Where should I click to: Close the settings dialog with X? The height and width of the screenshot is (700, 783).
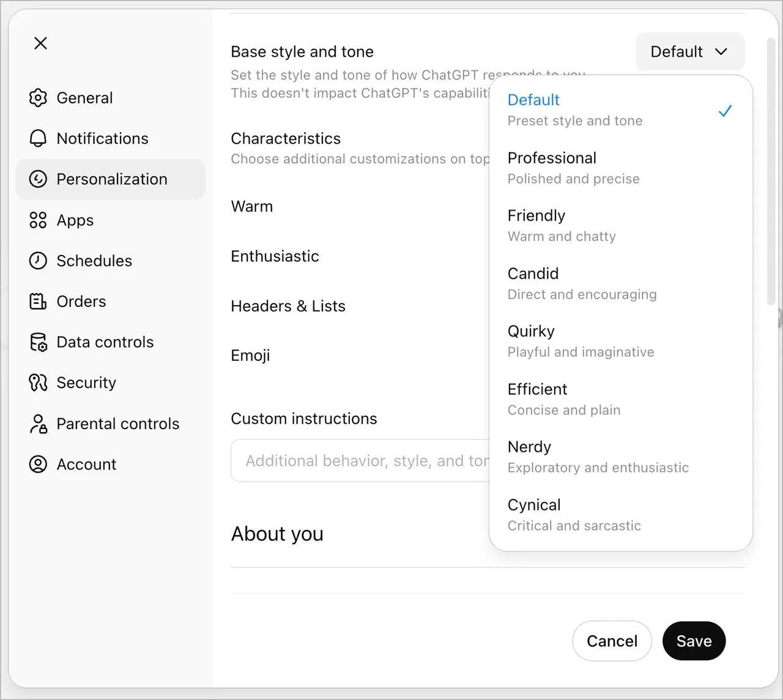tap(41, 43)
